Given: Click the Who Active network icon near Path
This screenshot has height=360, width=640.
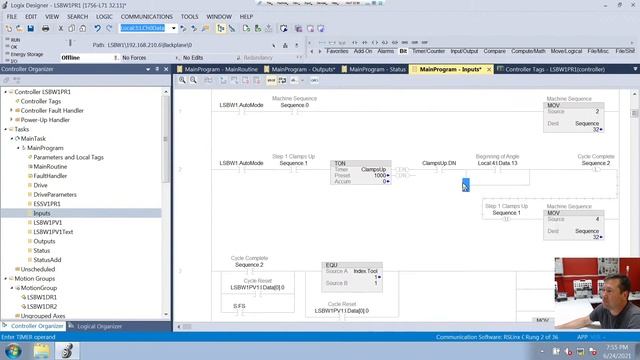Looking at the screenshot, I should (x=285, y=45).
